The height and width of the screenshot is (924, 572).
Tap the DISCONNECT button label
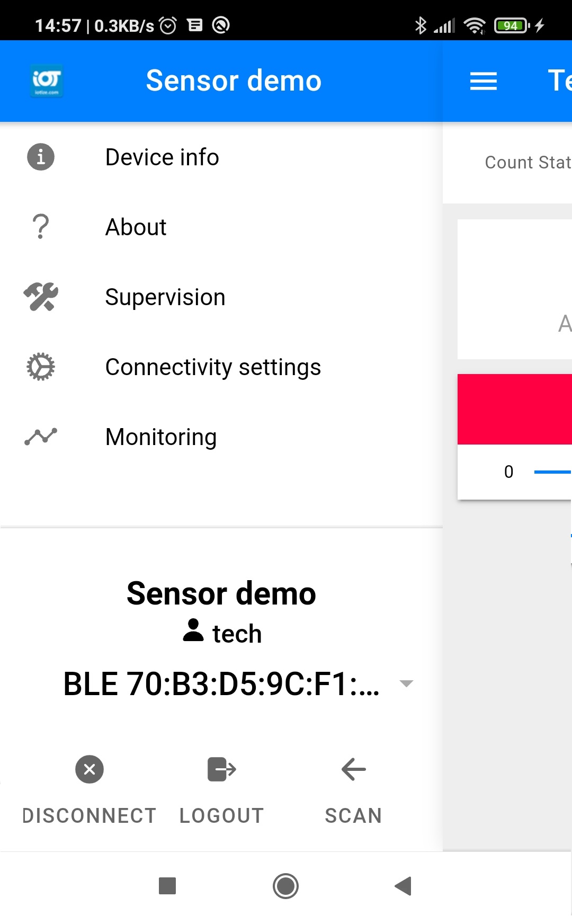90,816
